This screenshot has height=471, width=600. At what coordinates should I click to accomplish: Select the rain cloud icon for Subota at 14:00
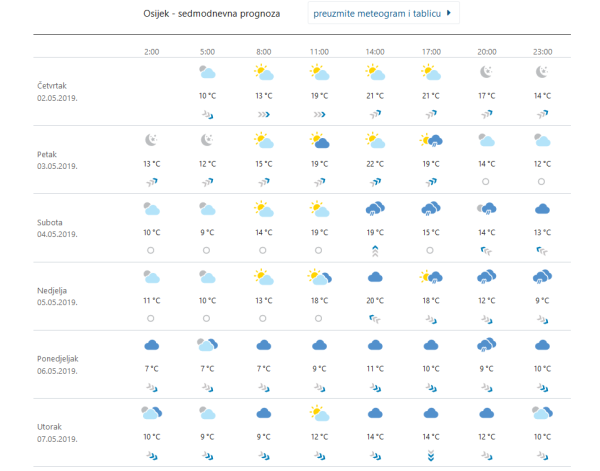click(x=375, y=209)
